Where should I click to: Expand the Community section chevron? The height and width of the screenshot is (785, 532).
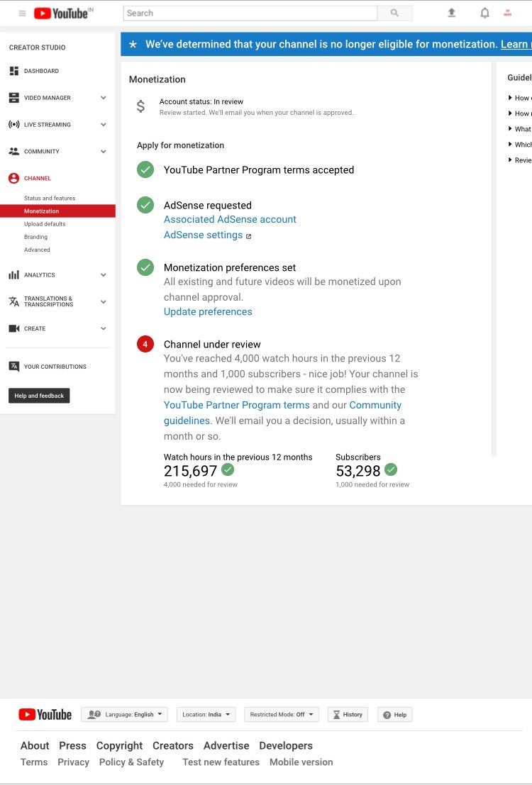[103, 151]
